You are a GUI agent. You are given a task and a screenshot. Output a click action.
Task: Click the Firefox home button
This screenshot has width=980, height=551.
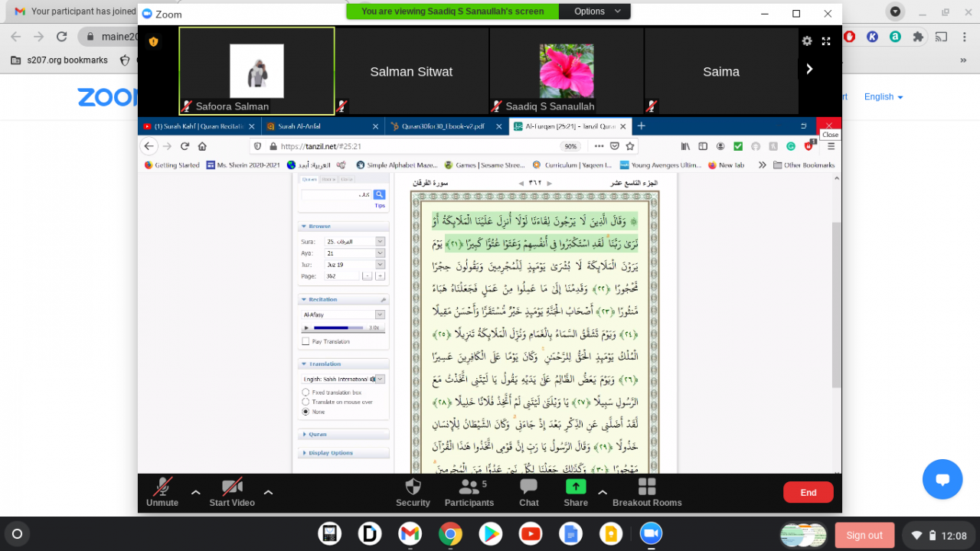click(202, 146)
